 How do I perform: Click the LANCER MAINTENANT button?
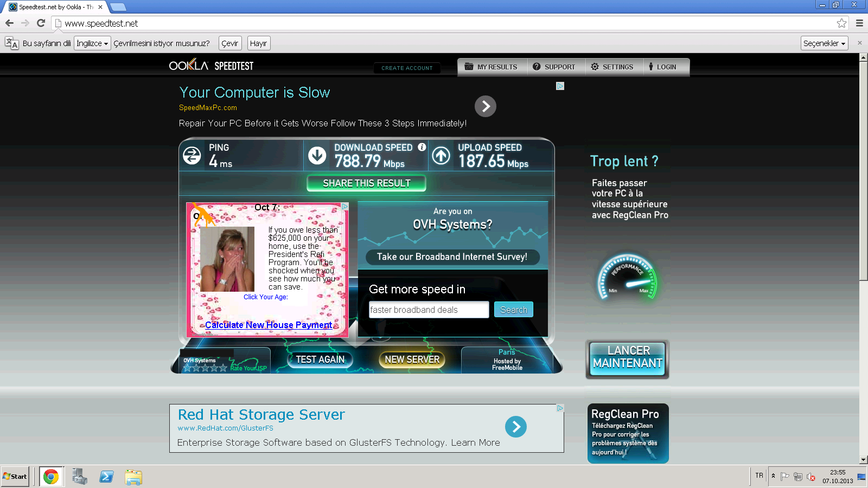click(x=628, y=359)
